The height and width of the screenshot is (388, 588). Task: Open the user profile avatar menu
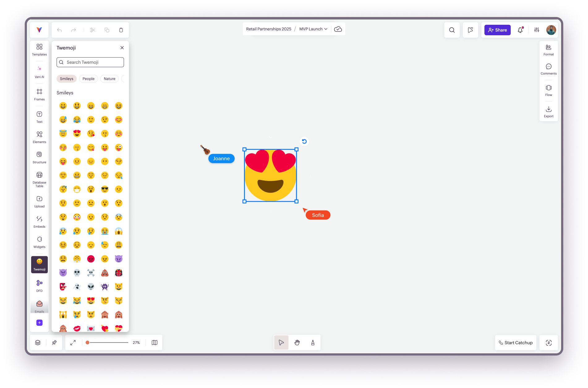click(551, 30)
